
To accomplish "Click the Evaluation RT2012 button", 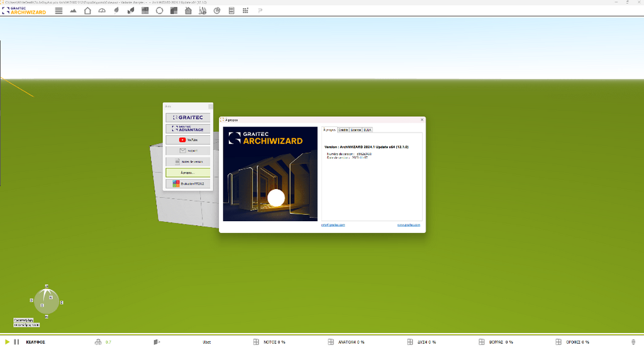I will click(188, 183).
